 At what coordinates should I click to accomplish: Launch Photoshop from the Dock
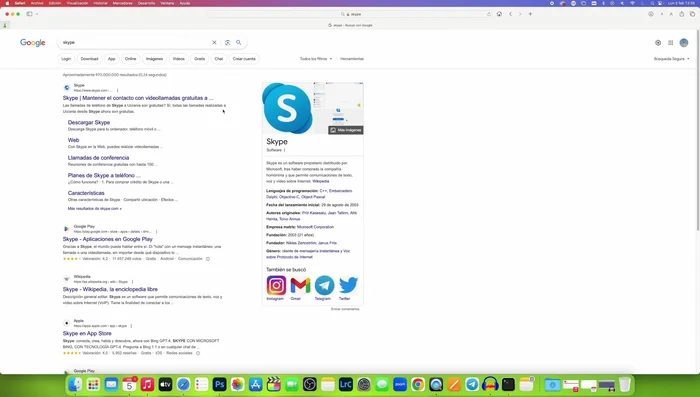[x=219, y=384]
